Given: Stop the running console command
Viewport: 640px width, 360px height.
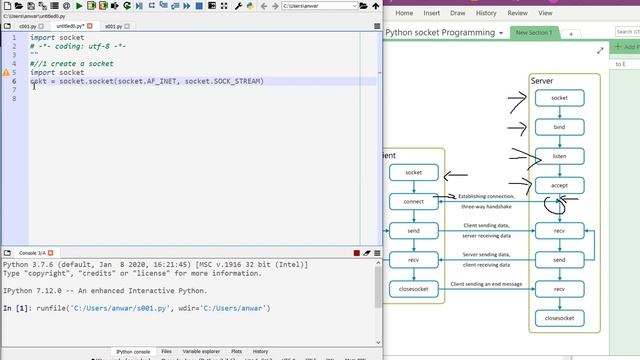Looking at the screenshot, I should pos(357,253).
